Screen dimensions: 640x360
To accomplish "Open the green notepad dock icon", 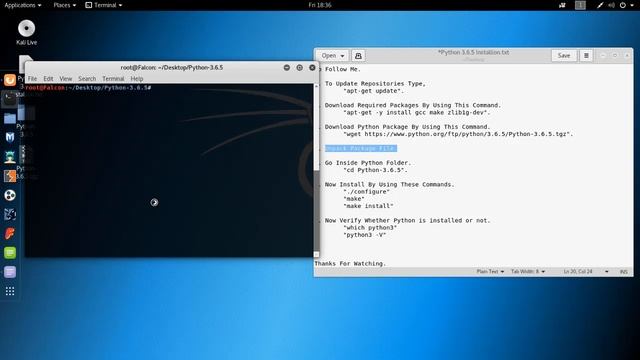I will tap(10, 253).
